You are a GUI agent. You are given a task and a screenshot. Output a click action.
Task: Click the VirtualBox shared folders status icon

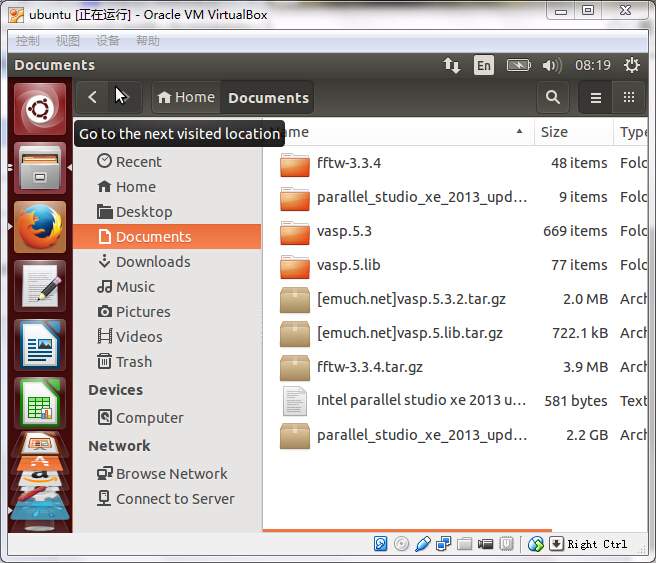click(464, 544)
